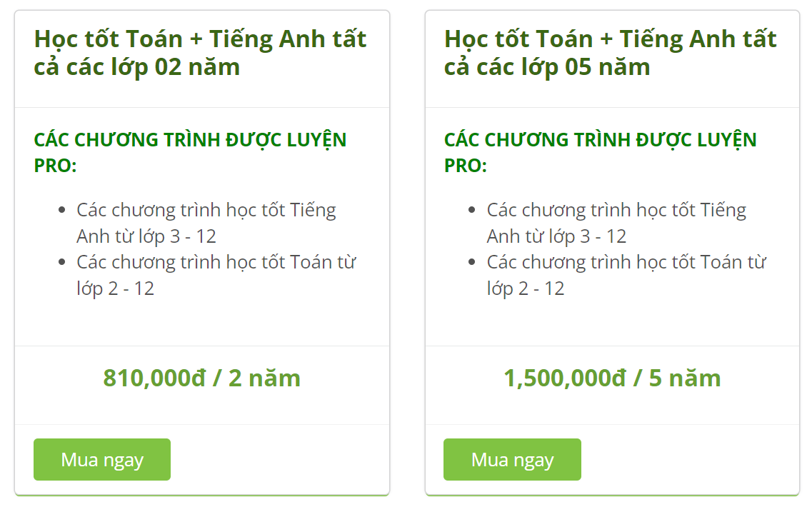The height and width of the screenshot is (507, 812).
Task: Select the 'Học tốt Toán + Tiếng Anh 05 năm' title
Action: pos(611,53)
